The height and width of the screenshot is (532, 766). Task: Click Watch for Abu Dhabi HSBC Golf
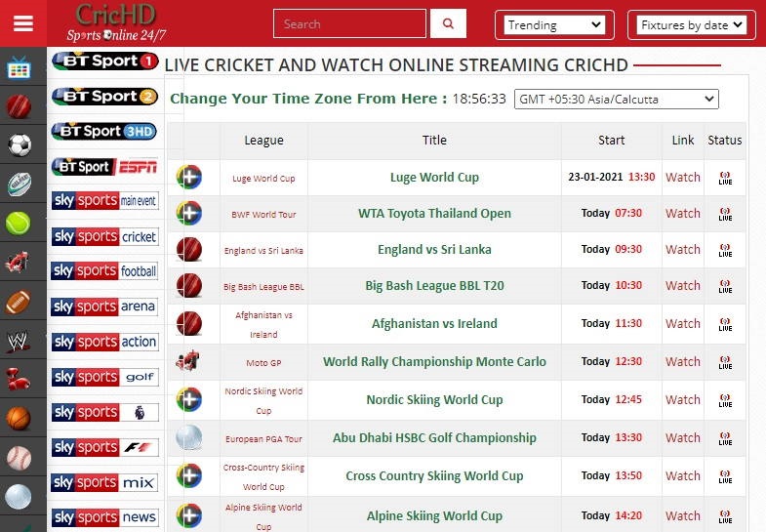(x=682, y=437)
